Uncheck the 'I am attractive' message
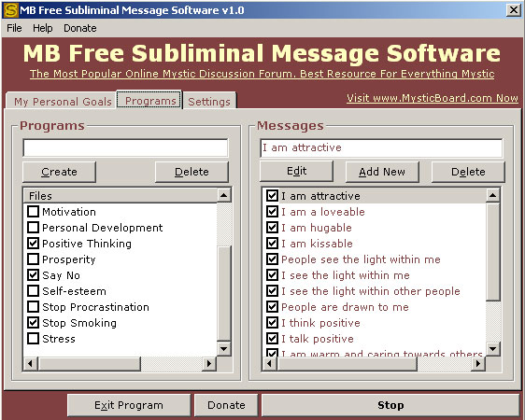This screenshot has height=420, width=525. tap(272, 196)
